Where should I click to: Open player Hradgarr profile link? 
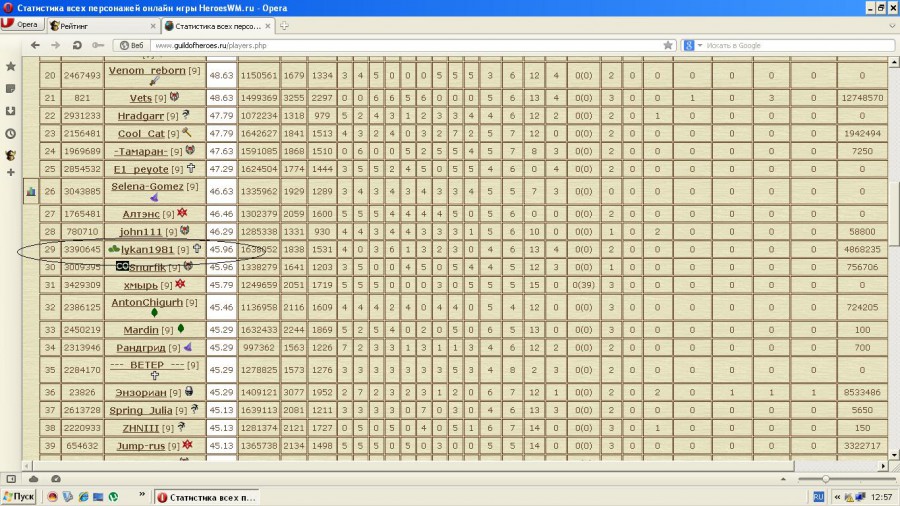[x=141, y=116]
